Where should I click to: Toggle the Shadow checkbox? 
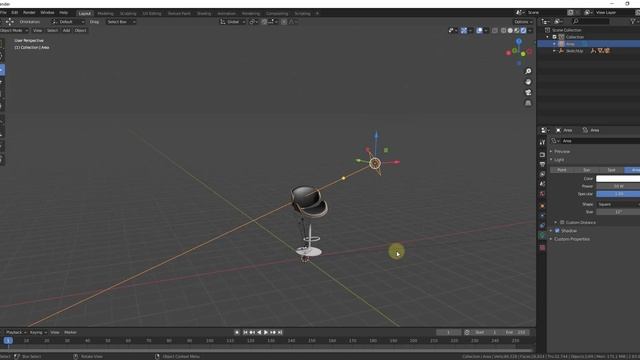pyautogui.click(x=558, y=231)
